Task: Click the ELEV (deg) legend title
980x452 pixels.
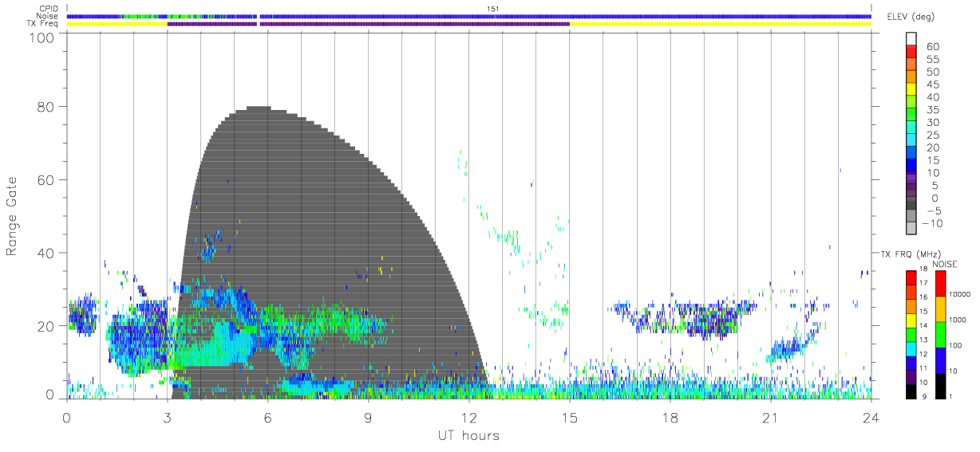Action: click(911, 17)
